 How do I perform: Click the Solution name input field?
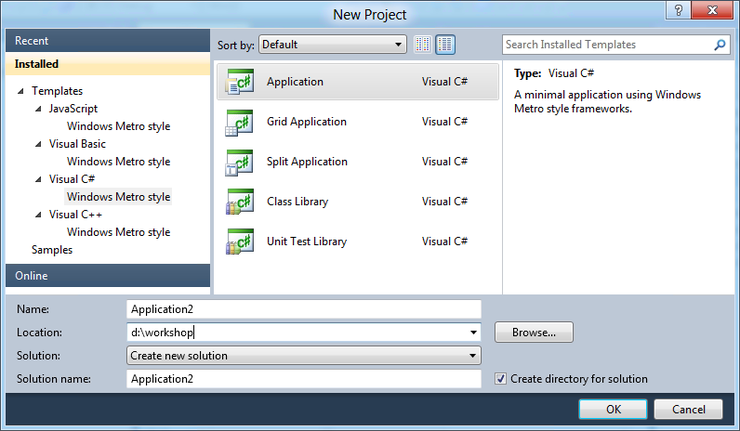pyautogui.click(x=304, y=379)
